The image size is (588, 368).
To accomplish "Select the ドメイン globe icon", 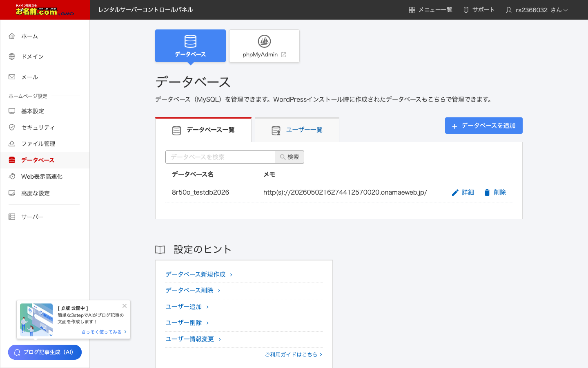I will click(12, 56).
